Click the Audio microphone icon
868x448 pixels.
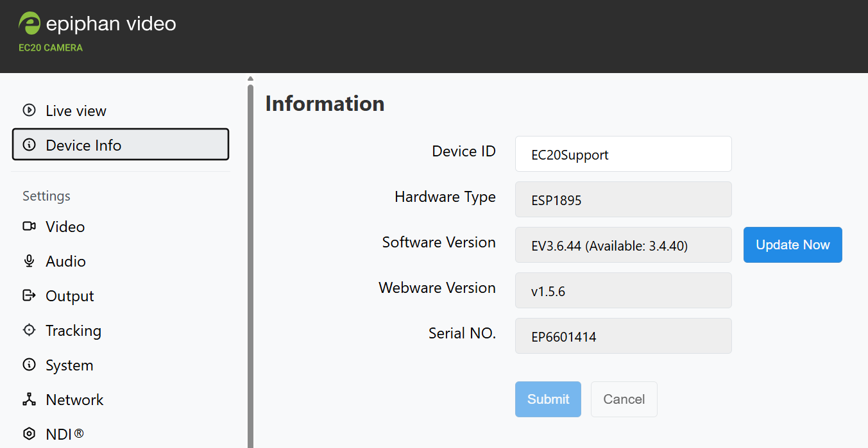tap(29, 261)
